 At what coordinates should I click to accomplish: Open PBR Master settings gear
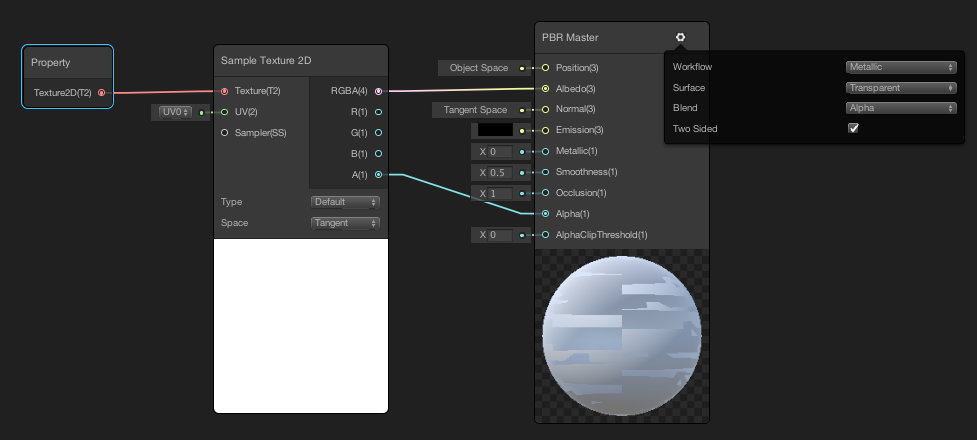(680, 37)
